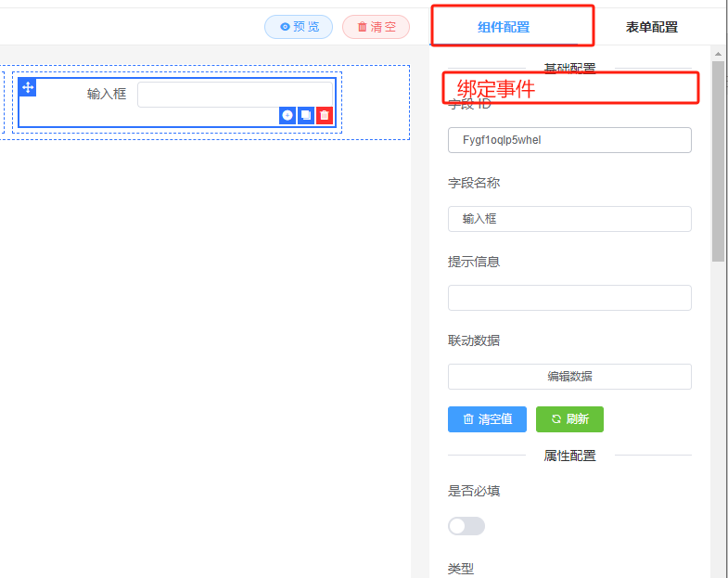
Task: Click the move handle icon on the input component
Action: click(28, 87)
